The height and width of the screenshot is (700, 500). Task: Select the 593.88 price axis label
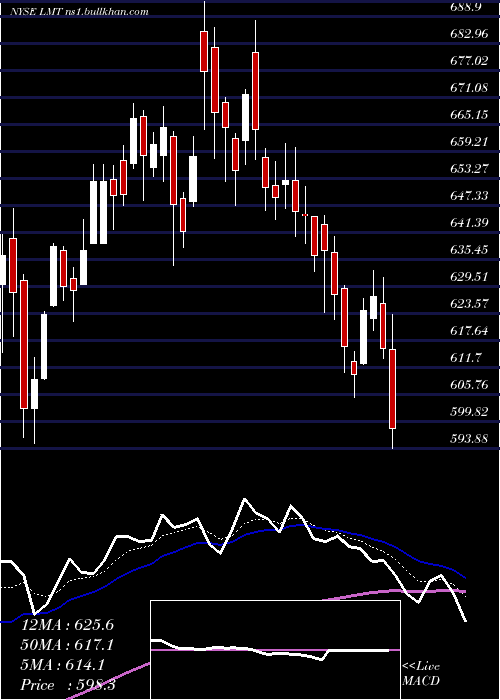coord(470,438)
